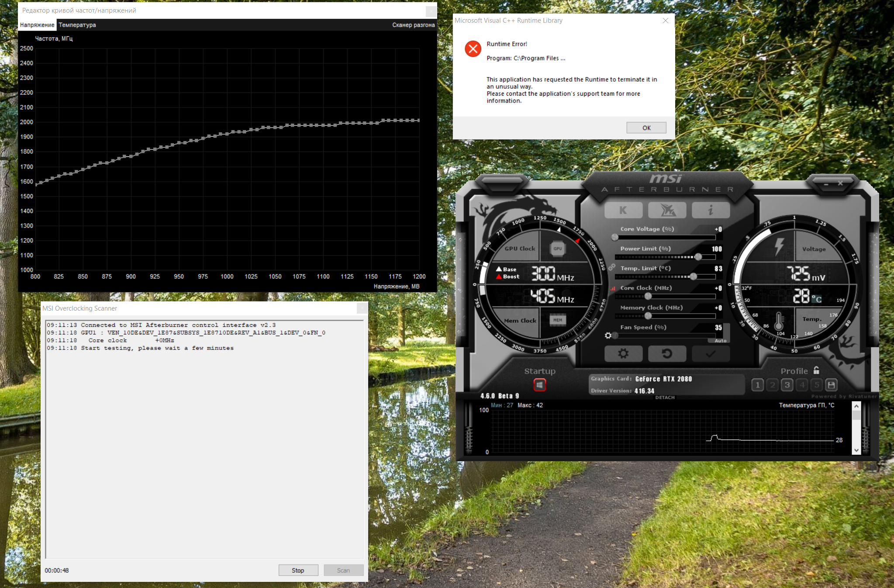Toggle the Auto fan speed button
Viewport: 894px width, 588px height.
tap(721, 340)
